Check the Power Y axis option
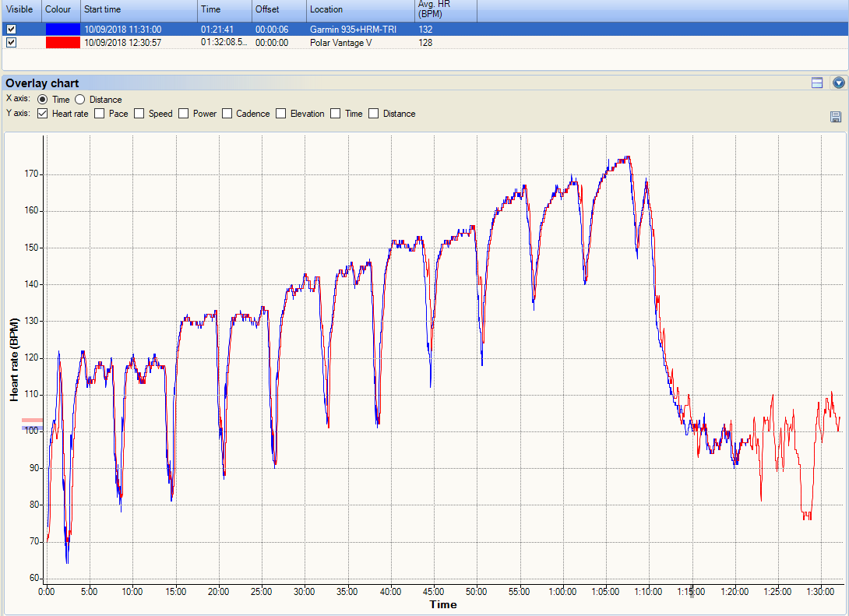The image size is (849, 616). [184, 114]
